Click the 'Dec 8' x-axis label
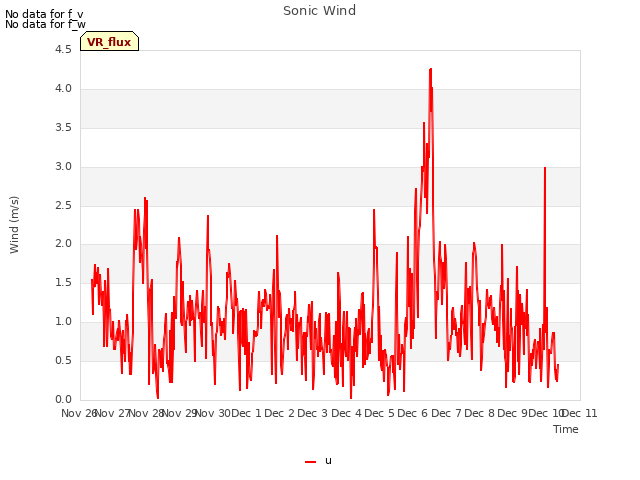The image size is (640, 480). coord(480,413)
